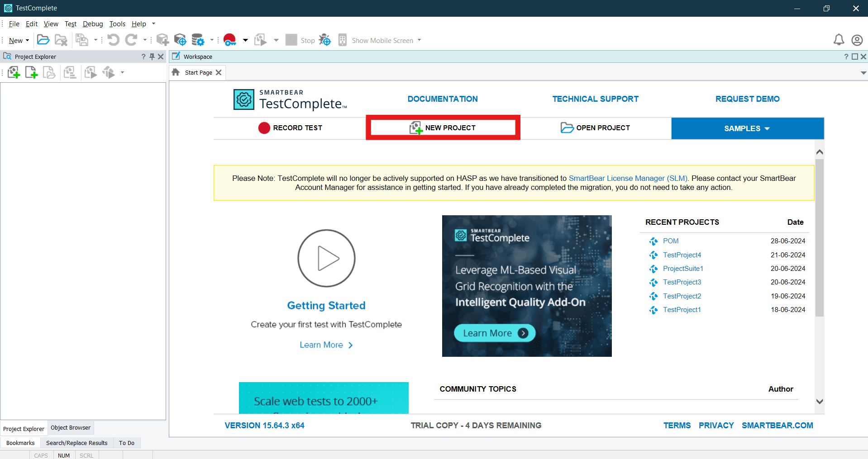Image resolution: width=868 pixels, height=459 pixels.
Task: Switch to the Object Browser tab
Action: point(70,427)
